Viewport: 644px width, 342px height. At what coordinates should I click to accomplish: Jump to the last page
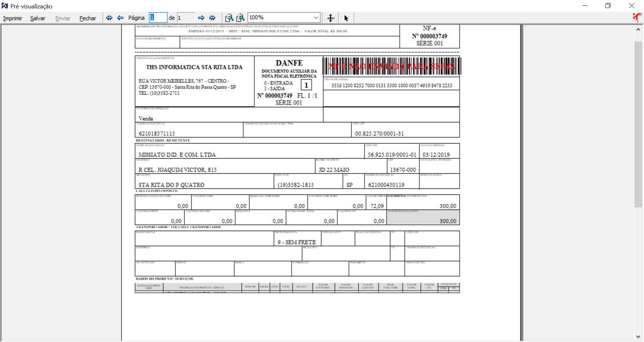(212, 18)
